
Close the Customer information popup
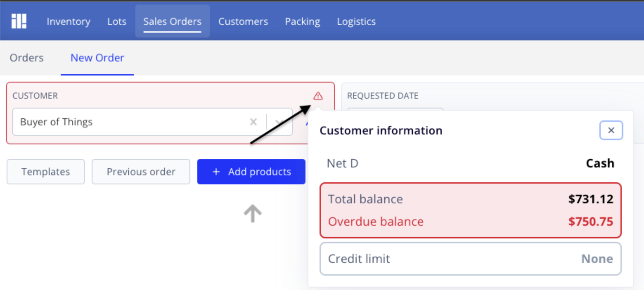[611, 130]
